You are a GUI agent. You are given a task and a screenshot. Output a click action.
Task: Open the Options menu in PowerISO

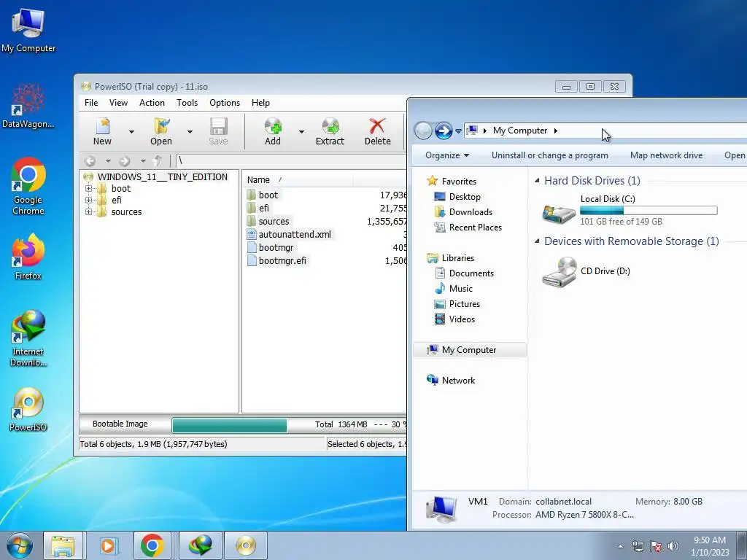tap(225, 103)
